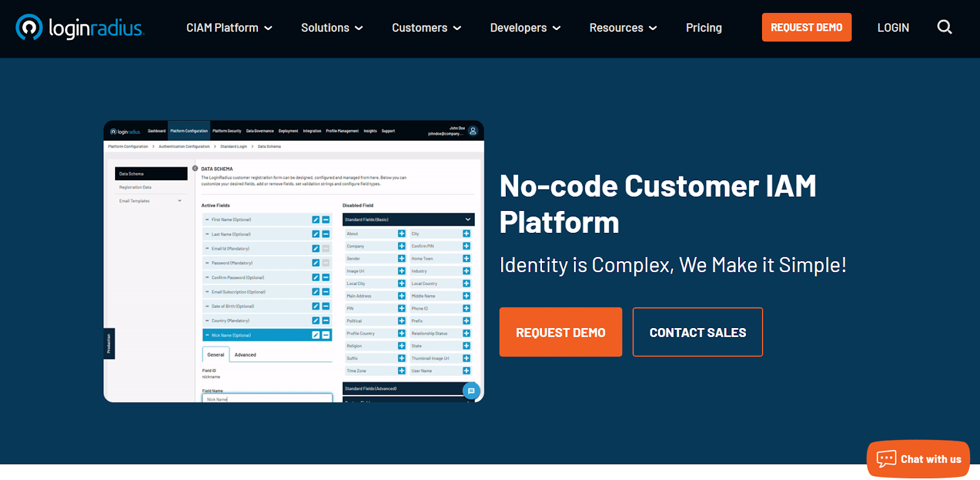Image resolution: width=980 pixels, height=480 pixels.
Task: Click the plus icon to add City field
Action: [466, 234]
